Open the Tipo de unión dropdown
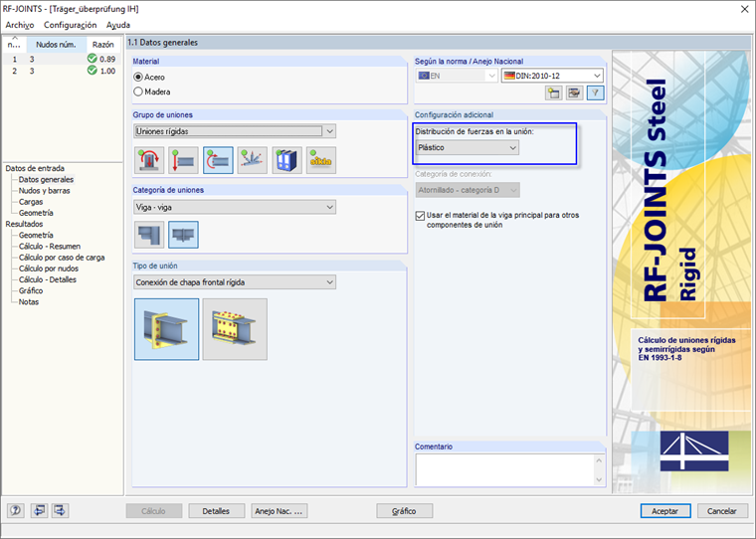The height and width of the screenshot is (539, 756). pyautogui.click(x=235, y=282)
